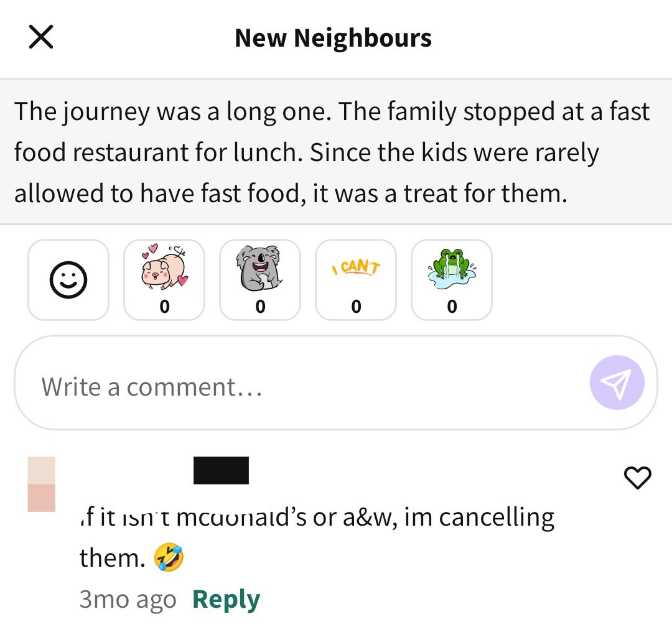This screenshot has width=672, height=637.
Task: Close the New Neighbours panel
Action: (x=41, y=37)
